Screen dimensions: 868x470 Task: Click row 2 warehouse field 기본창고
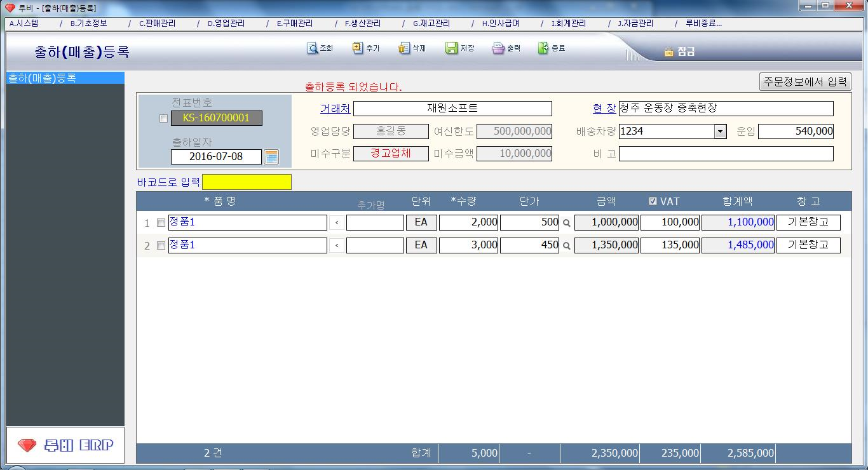(x=808, y=245)
